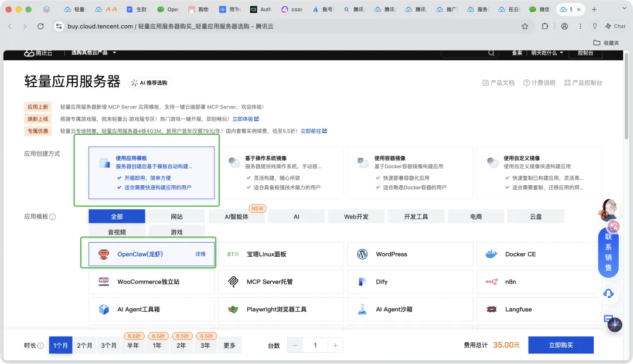Open the 明天吃什么 account dropdown
The image size is (633, 364).
547,53
